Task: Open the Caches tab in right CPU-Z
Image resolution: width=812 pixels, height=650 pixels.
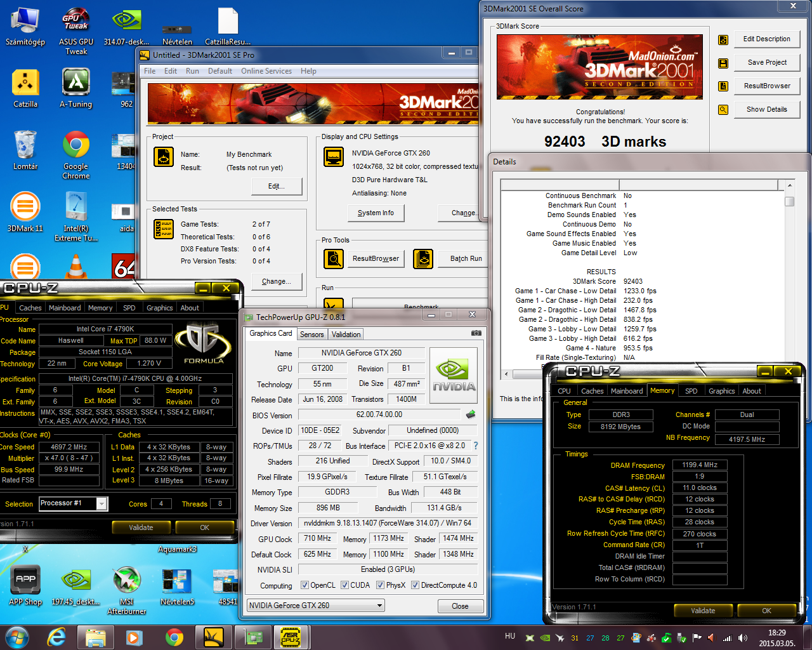Action: tap(592, 391)
